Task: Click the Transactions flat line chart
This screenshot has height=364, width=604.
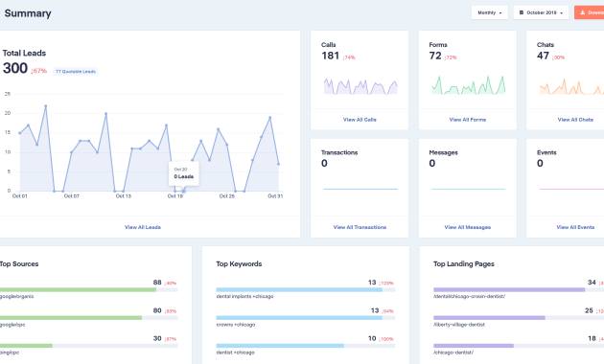Action: (360, 190)
